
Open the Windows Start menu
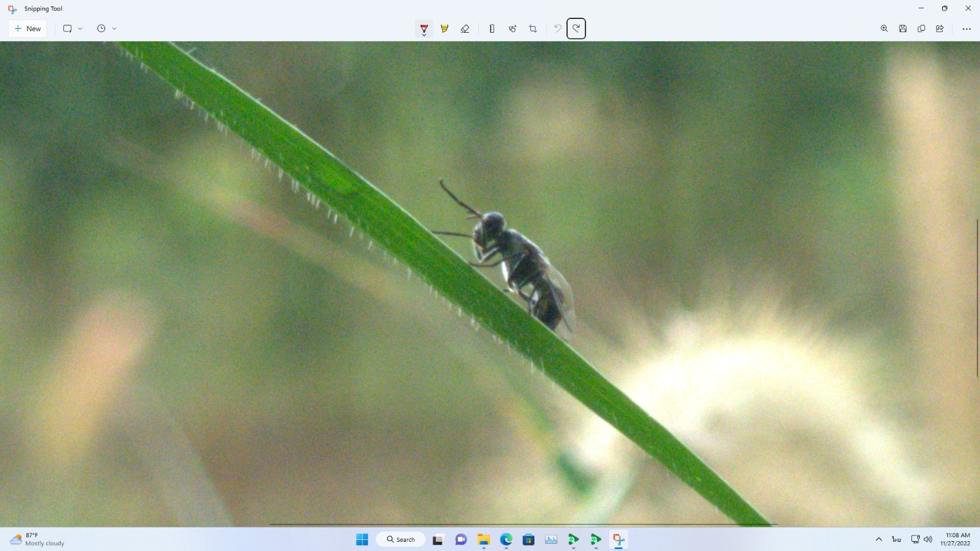tap(362, 539)
